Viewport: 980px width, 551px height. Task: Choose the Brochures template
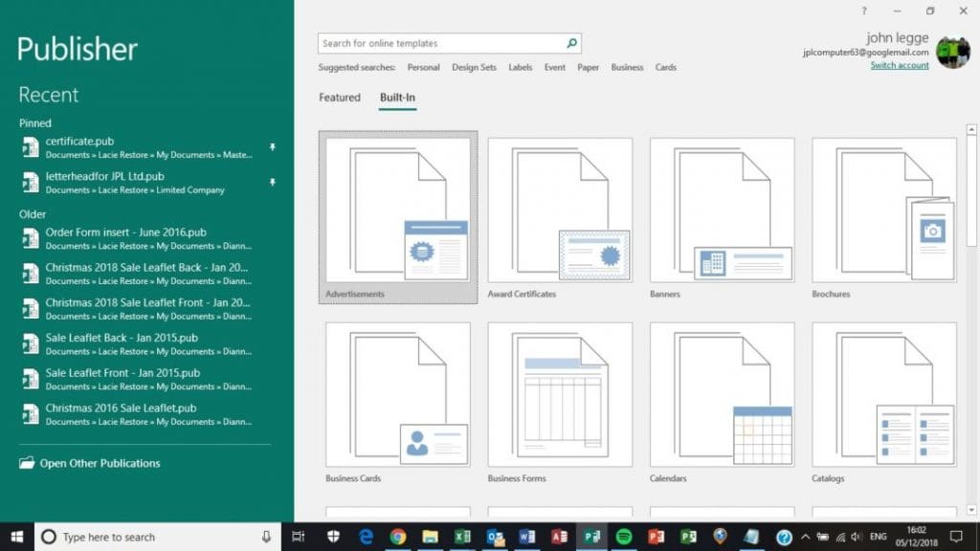tap(884, 210)
